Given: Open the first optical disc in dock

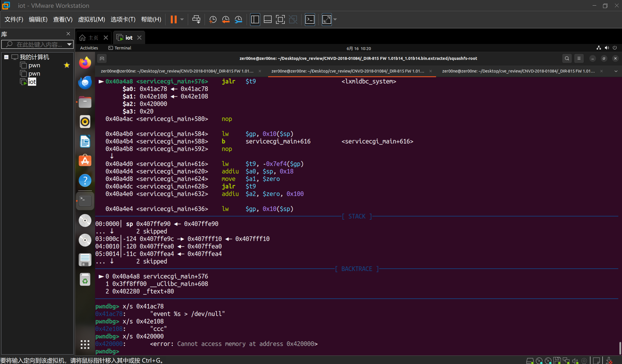Looking at the screenshot, I should coord(85,221).
